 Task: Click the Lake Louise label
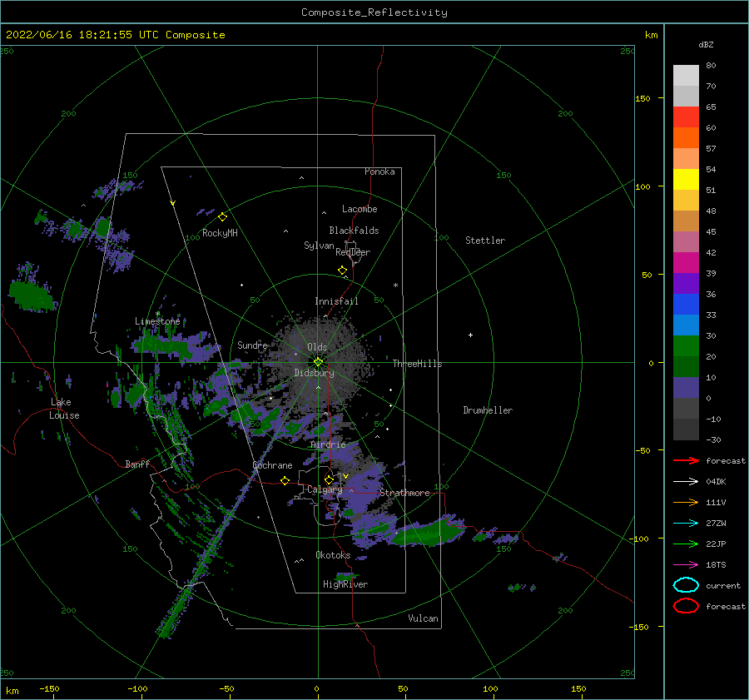tap(64, 409)
